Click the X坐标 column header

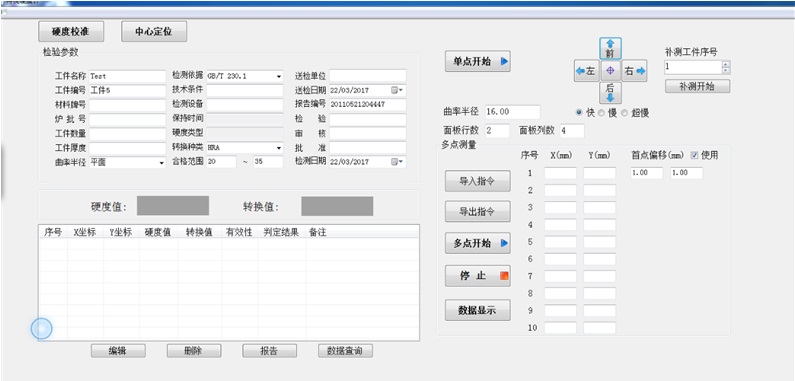[85, 232]
